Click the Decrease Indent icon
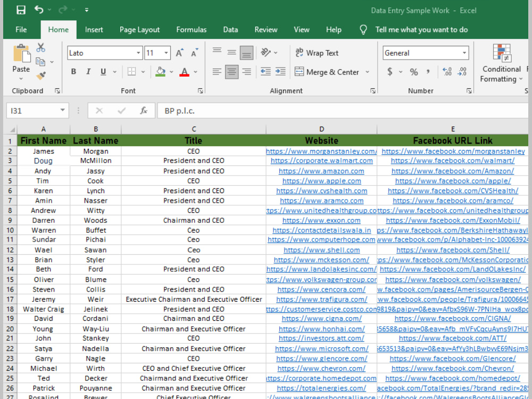 [x=265, y=72]
